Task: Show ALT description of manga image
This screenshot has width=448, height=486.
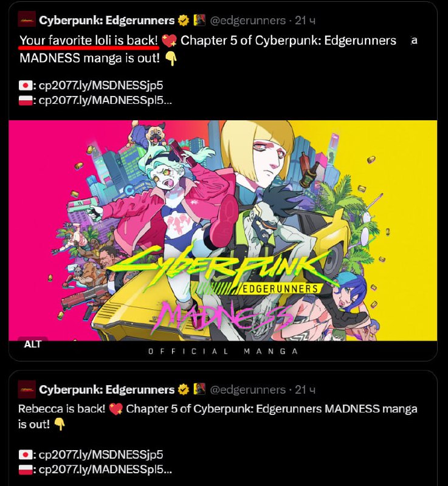Action: [33, 344]
